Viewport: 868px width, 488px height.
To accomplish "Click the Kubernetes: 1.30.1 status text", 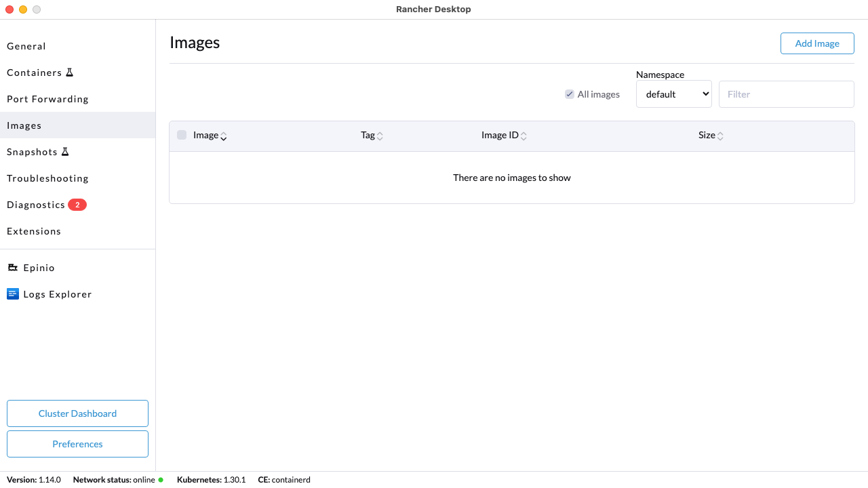I will [x=211, y=480].
